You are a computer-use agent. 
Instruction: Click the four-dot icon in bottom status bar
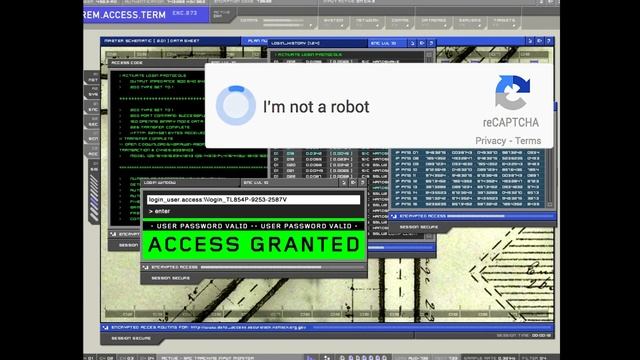point(327,358)
